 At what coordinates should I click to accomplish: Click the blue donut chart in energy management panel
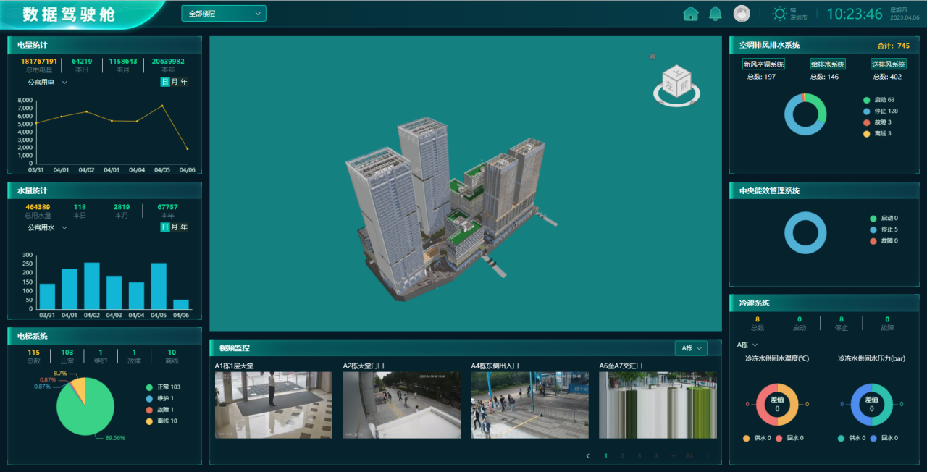coord(806,230)
